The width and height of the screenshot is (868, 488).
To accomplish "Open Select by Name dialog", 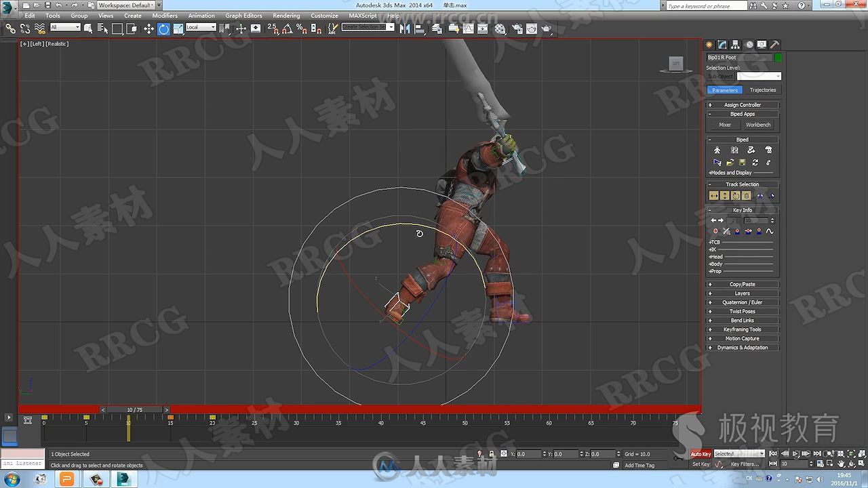I will tap(102, 28).
